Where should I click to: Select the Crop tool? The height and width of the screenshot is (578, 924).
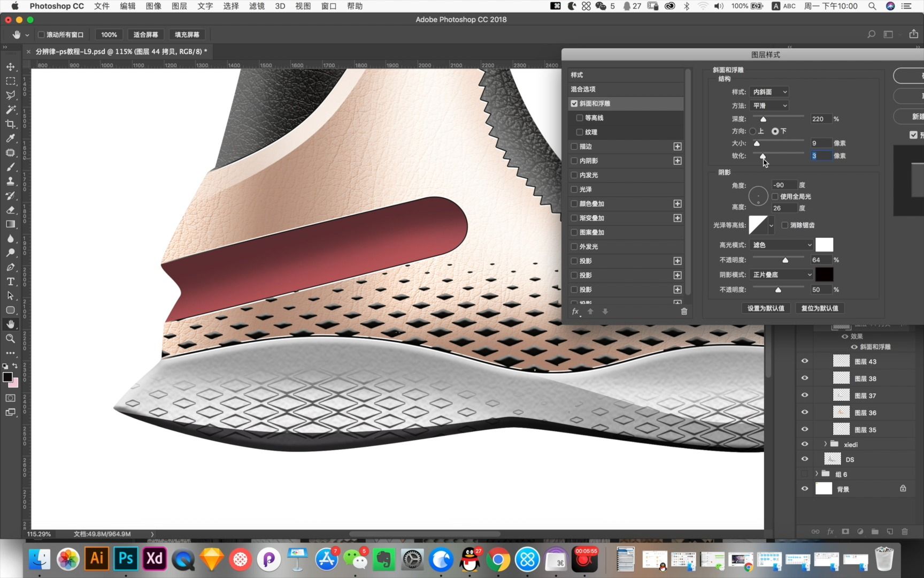[10, 124]
